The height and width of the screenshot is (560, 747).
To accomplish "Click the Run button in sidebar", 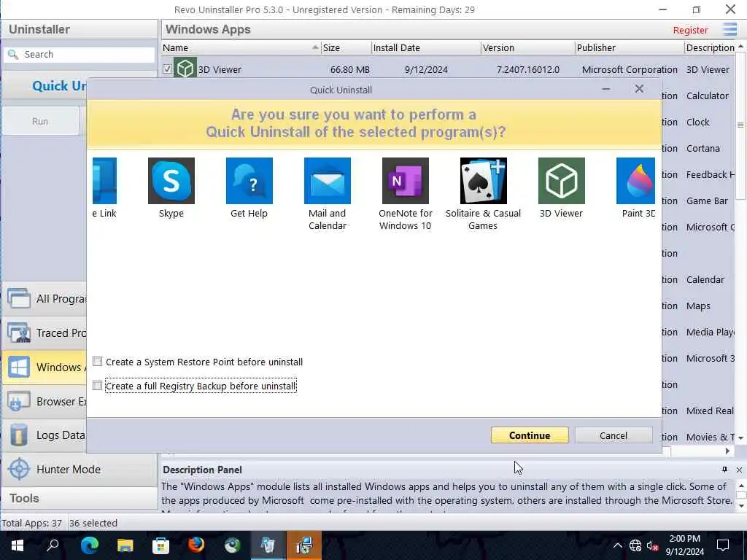I will click(40, 122).
